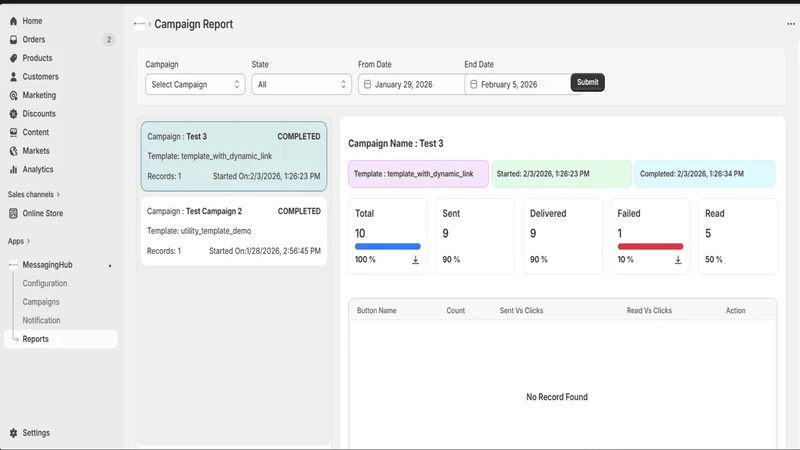Click calendar icon in From Date field

pos(367,84)
